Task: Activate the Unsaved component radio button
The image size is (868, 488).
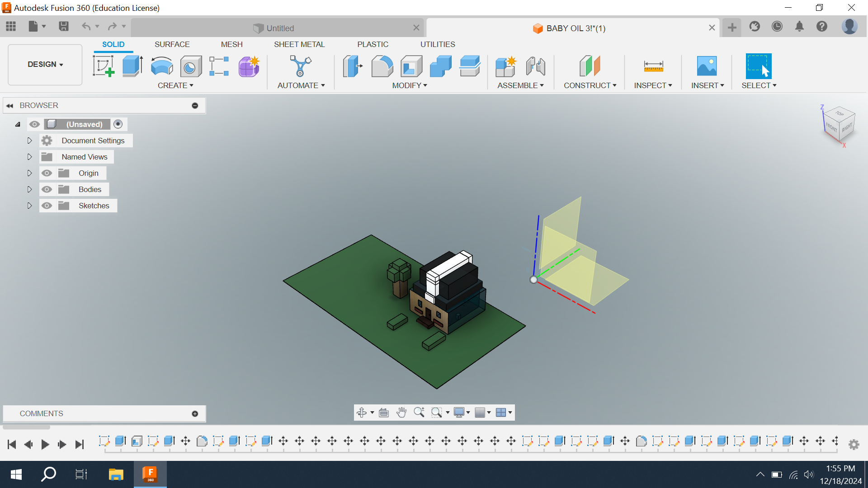Action: [x=118, y=124]
